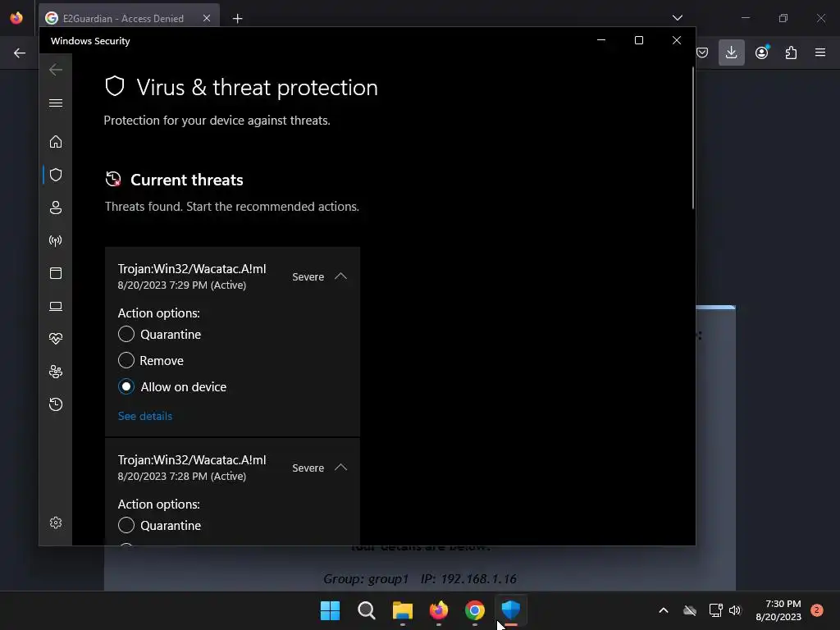Screen dimensions: 840x630
Task: Open clock and date 7:30 PM
Action: tap(778, 610)
